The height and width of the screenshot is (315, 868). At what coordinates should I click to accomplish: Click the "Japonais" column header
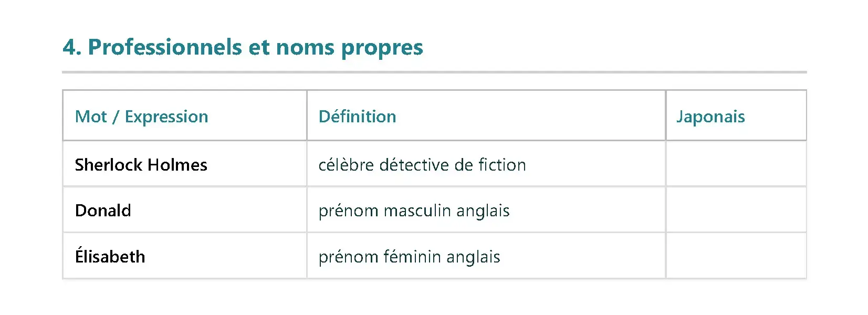710,117
